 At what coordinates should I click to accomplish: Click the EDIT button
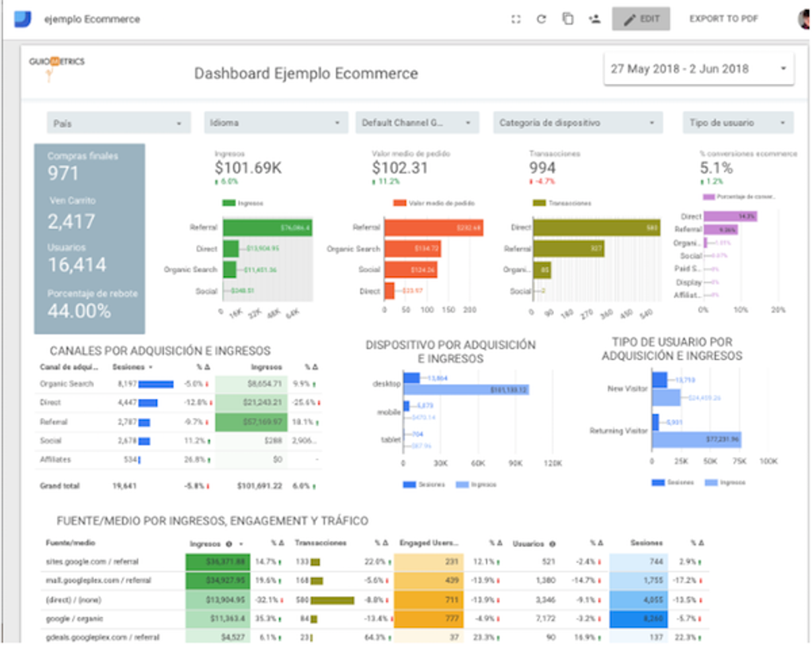pyautogui.click(x=641, y=19)
